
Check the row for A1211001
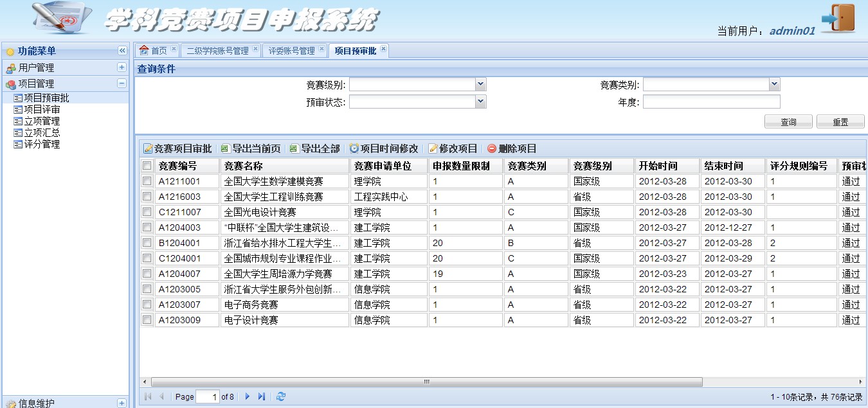coord(147,181)
